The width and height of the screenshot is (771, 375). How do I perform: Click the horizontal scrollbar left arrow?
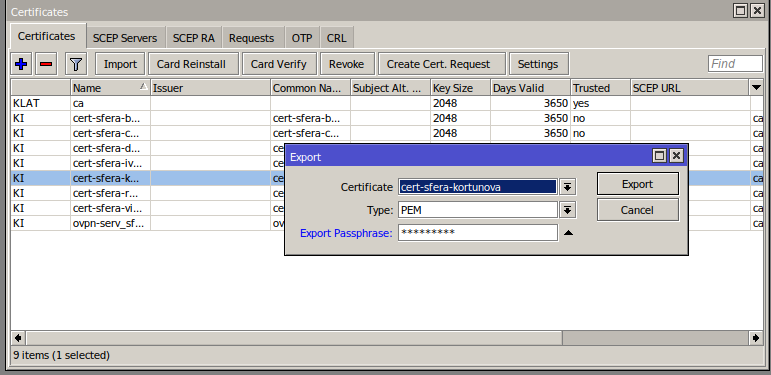pos(19,338)
